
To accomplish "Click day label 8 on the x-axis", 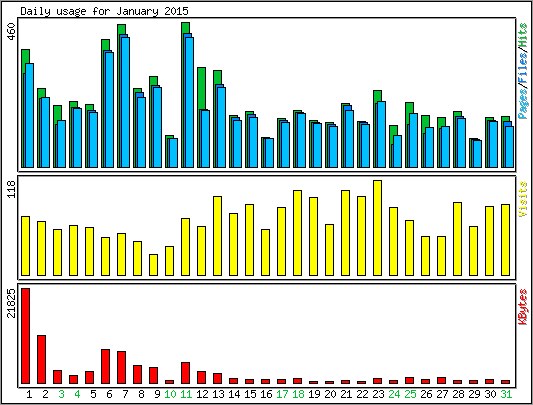I will (141, 394).
